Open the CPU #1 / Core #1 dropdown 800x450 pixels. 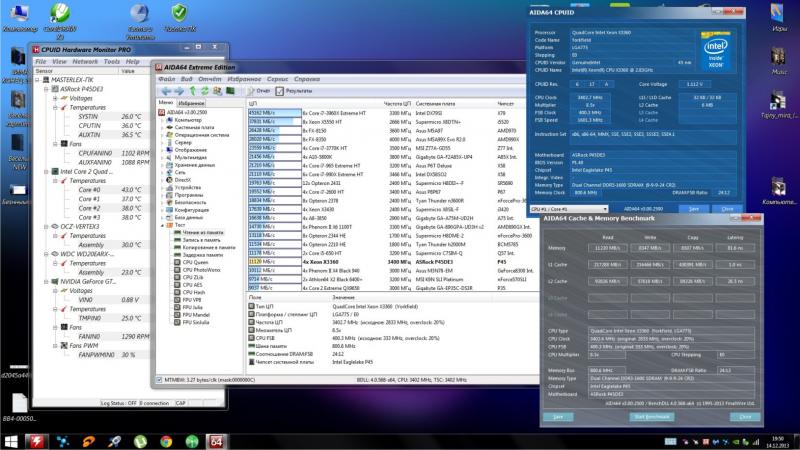569,209
